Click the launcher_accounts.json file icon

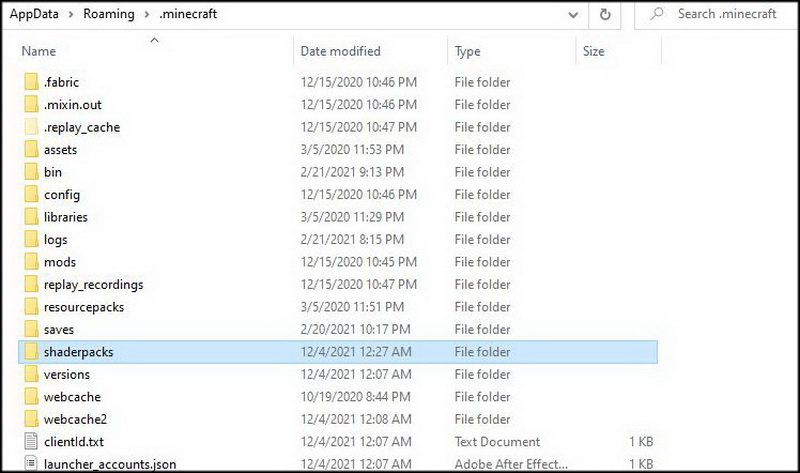(x=31, y=463)
